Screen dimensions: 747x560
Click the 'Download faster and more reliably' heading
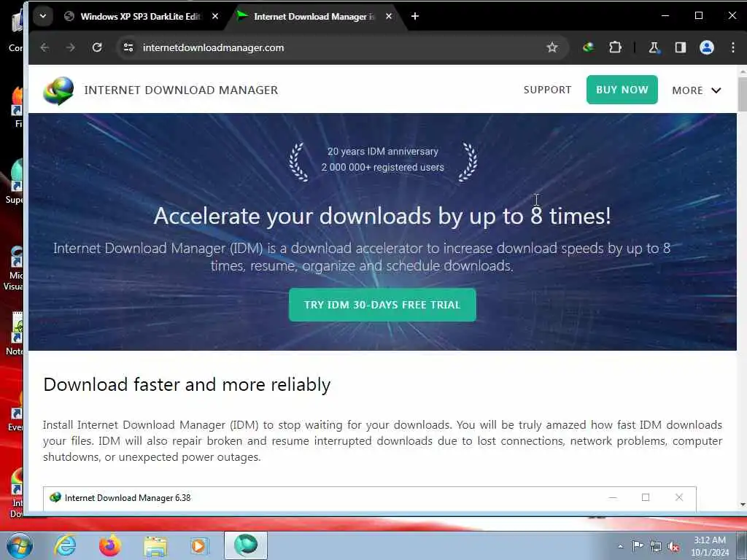tap(187, 385)
